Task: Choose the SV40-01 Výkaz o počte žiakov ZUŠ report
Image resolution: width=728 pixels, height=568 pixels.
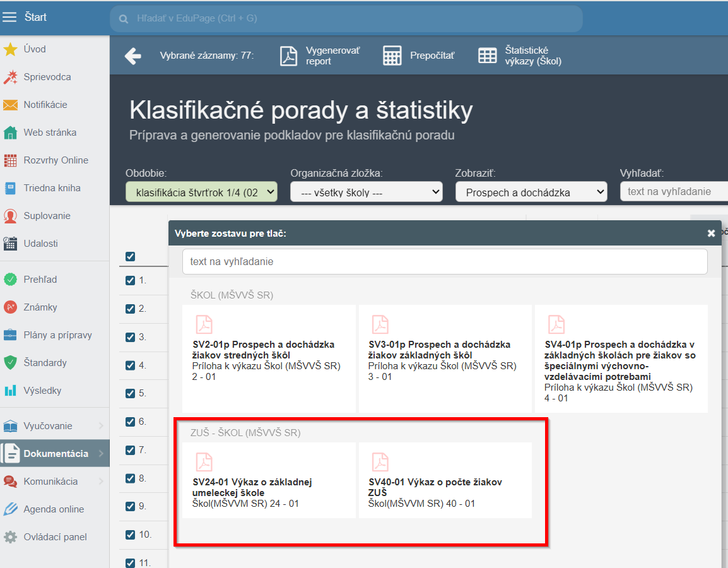Action: click(x=445, y=480)
